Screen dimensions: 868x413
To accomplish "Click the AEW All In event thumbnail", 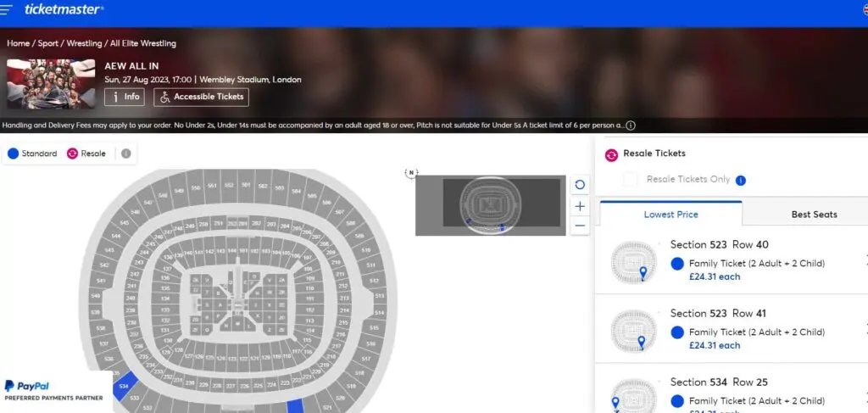I will [x=50, y=83].
